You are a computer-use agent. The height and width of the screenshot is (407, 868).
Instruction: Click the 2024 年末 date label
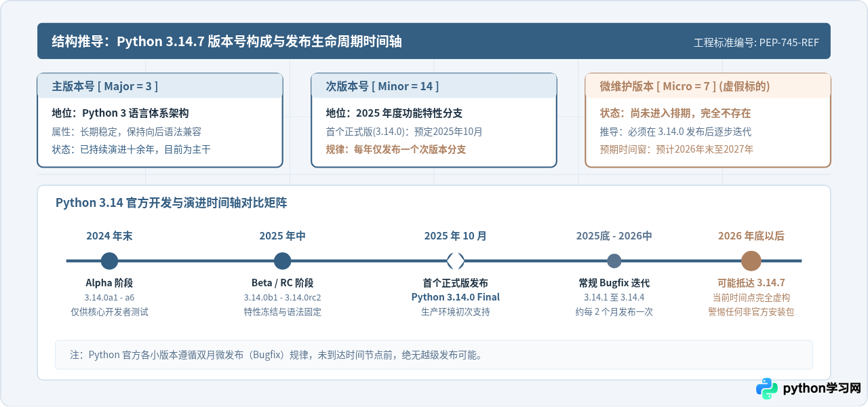[x=109, y=236]
